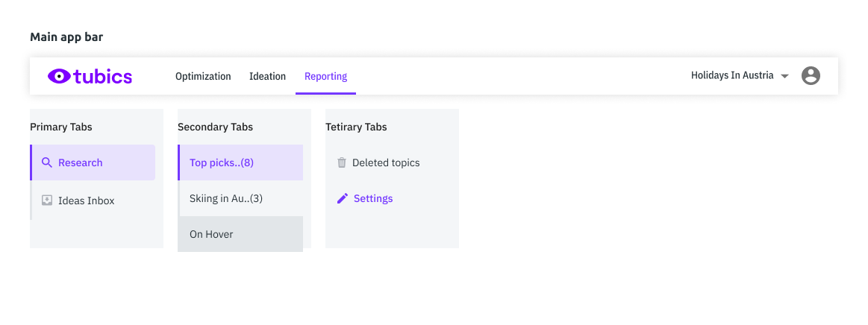The width and height of the screenshot is (868, 325).
Task: Expand the Holidays In Austria dropdown arrow
Action: pyautogui.click(x=784, y=76)
